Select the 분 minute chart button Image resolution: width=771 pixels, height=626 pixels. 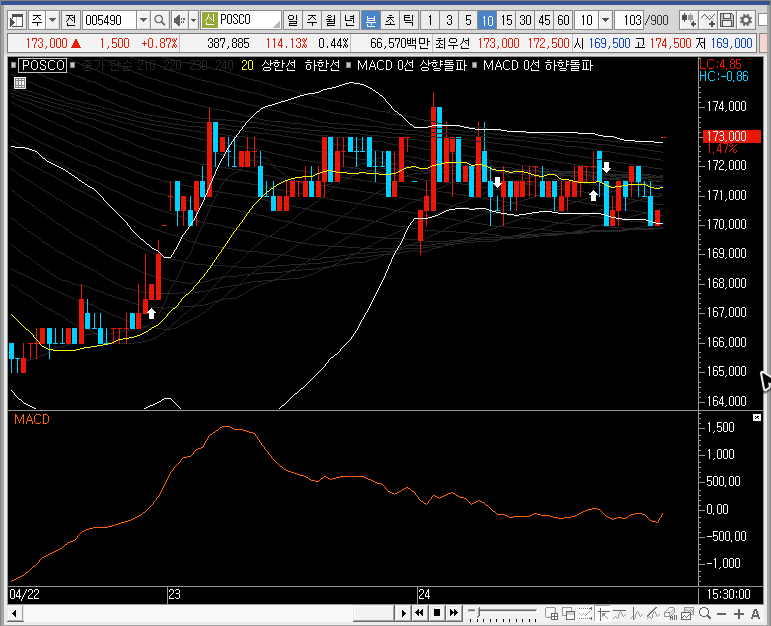pyautogui.click(x=370, y=20)
